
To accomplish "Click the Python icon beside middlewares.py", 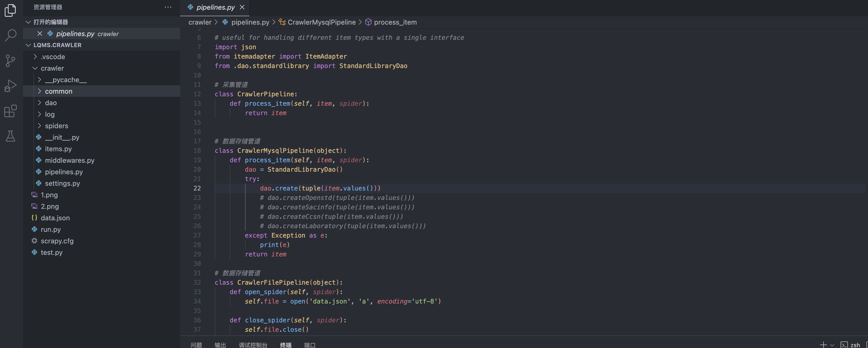I will [x=38, y=160].
